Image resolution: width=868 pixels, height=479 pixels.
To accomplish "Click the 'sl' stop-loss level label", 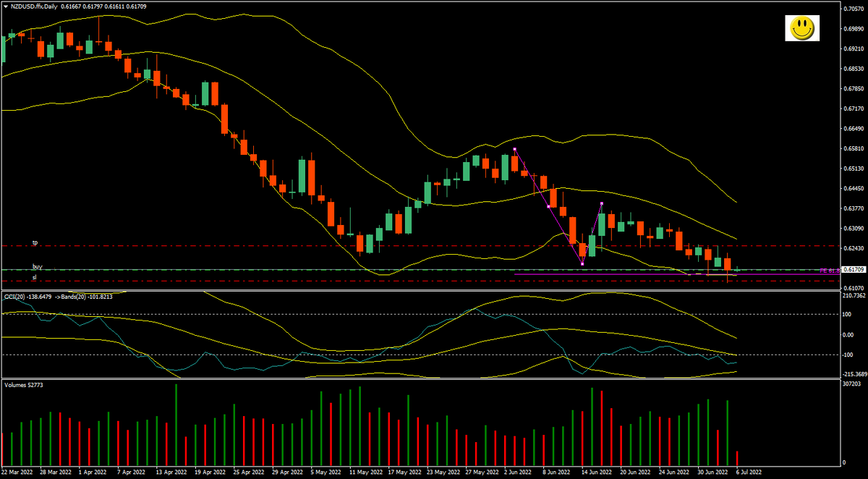I will point(34,277).
